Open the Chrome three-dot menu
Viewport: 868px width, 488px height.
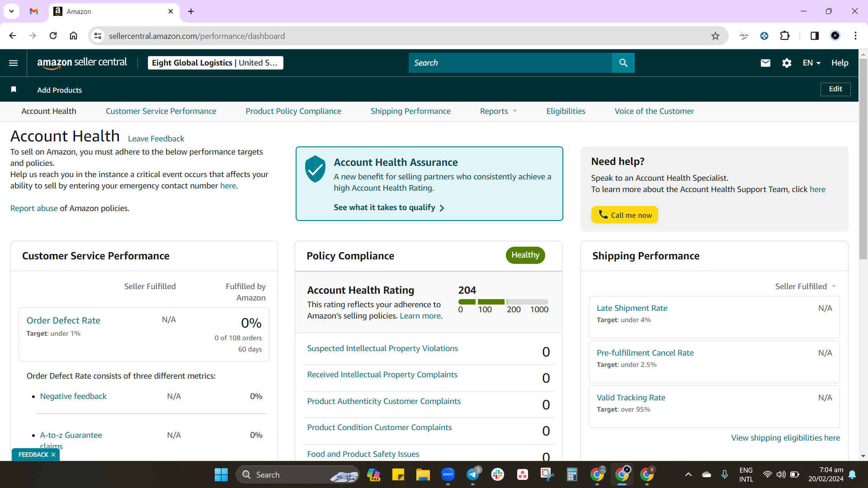855,36
